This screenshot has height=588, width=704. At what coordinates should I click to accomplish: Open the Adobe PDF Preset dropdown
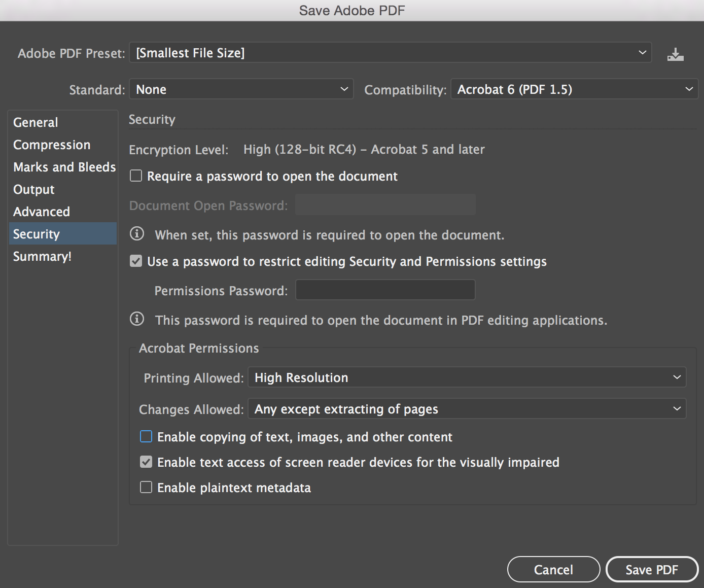[x=391, y=53]
